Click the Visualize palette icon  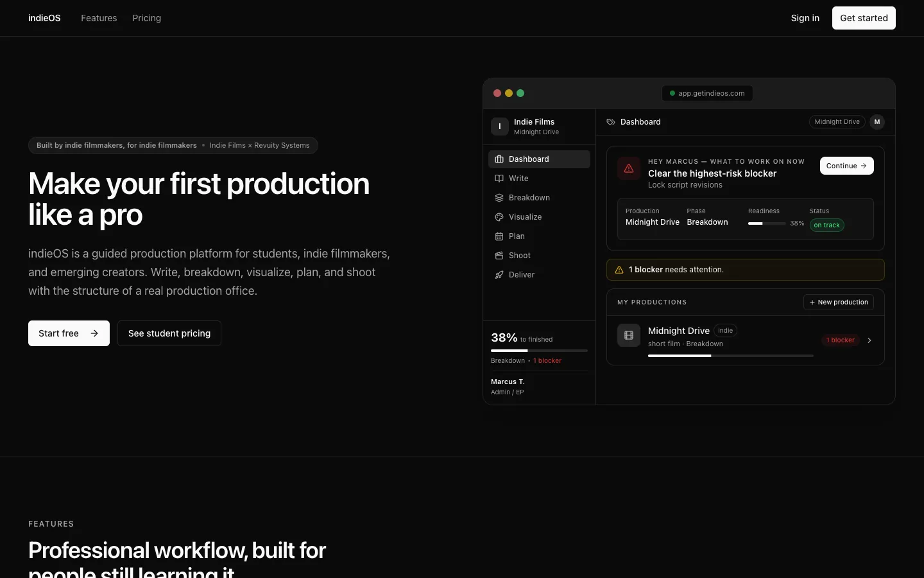(499, 217)
